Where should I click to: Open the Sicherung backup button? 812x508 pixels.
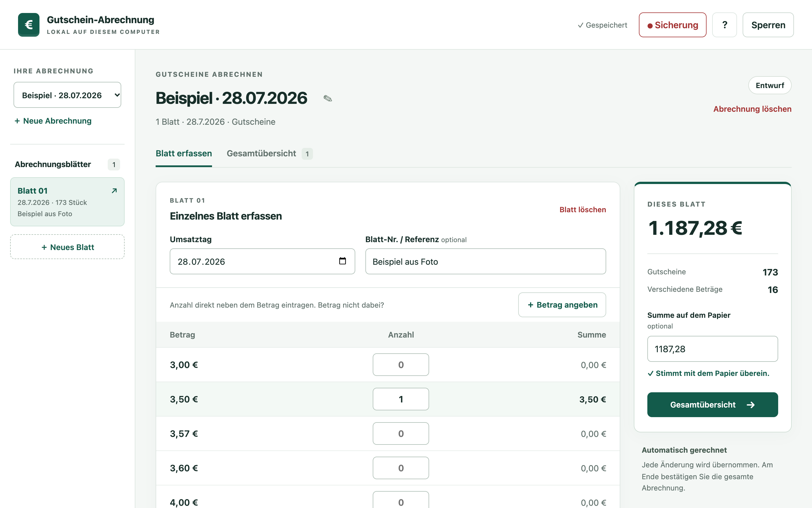tap(672, 25)
